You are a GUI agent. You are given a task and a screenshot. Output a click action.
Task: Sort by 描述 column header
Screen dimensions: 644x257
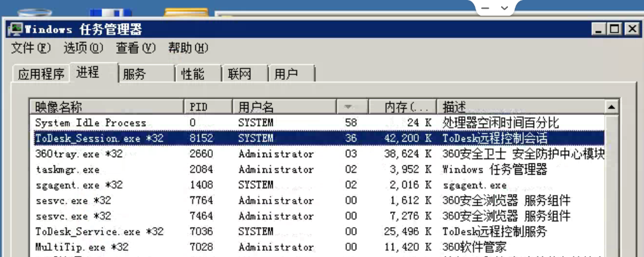point(520,107)
